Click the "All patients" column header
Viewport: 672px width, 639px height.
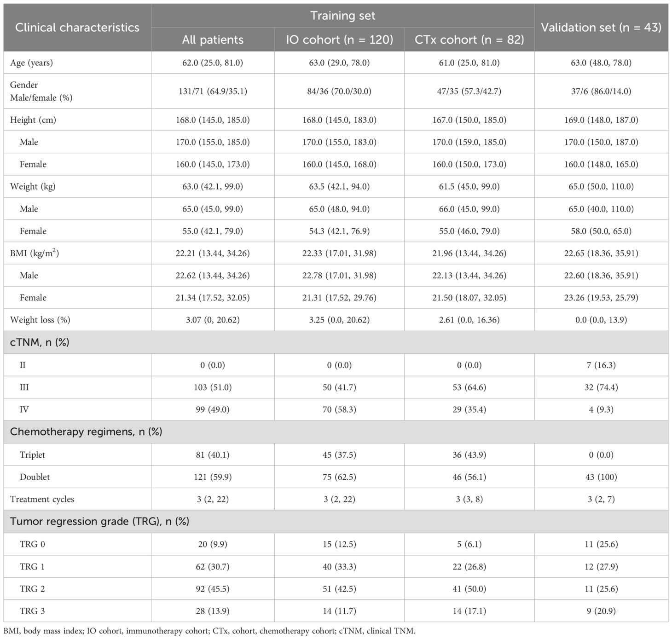pyautogui.click(x=213, y=40)
